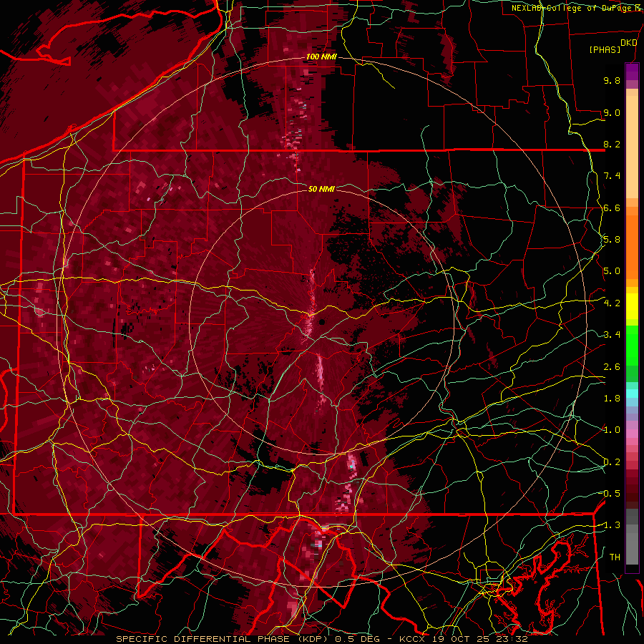The width and height of the screenshot is (644, 644).
Task: Select the 5.8 scale label
Action: [612, 240]
